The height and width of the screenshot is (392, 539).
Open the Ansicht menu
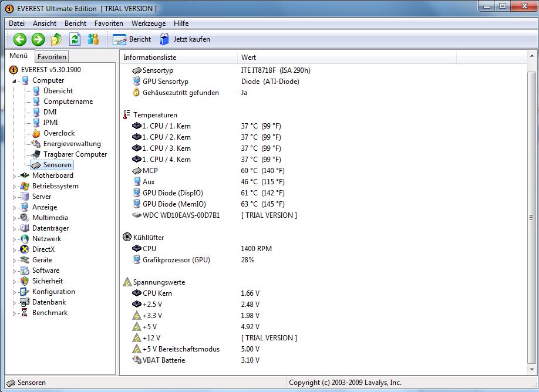[45, 23]
